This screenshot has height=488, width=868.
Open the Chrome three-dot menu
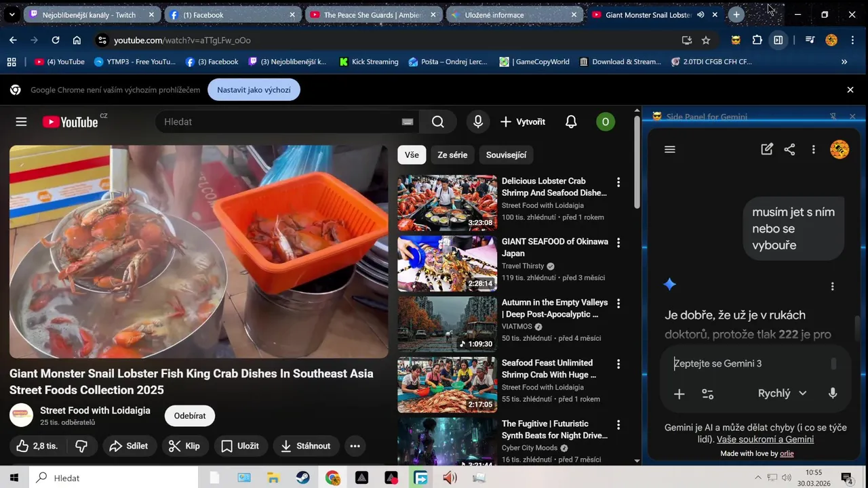click(852, 40)
